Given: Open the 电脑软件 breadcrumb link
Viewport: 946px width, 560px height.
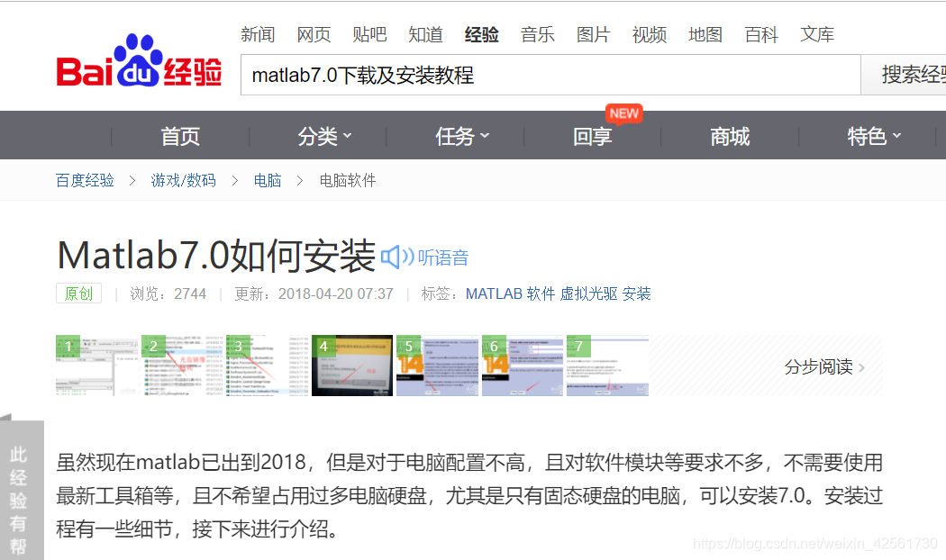Looking at the screenshot, I should point(348,180).
